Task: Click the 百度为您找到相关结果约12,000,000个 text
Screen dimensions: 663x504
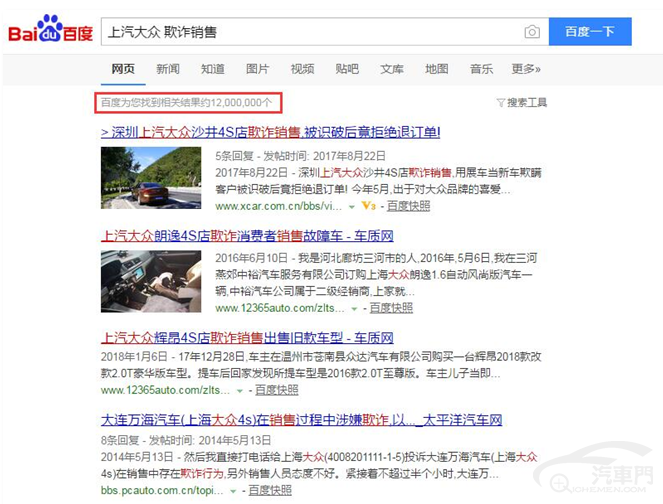Action: coord(186,103)
